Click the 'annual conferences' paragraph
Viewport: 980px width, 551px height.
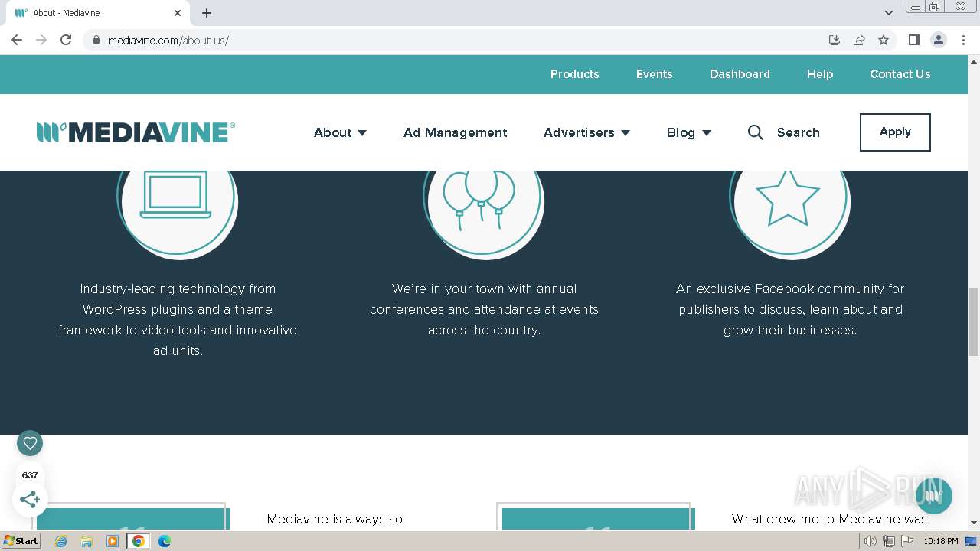(484, 309)
